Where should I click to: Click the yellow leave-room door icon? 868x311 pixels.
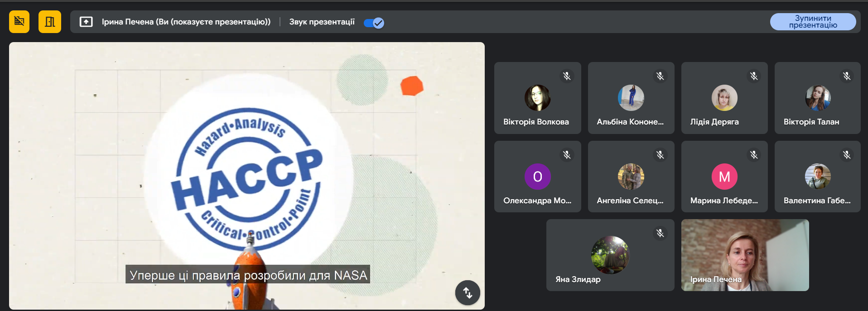point(50,22)
